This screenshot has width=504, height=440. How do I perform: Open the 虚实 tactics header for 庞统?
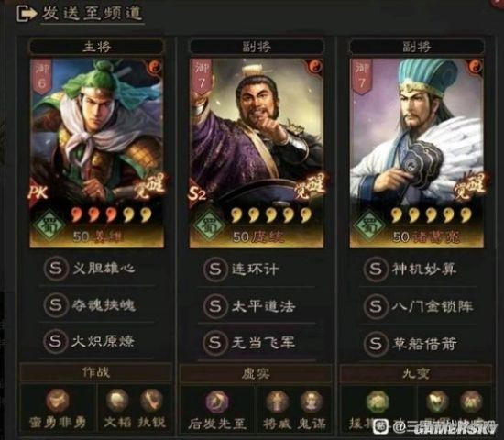(256, 374)
